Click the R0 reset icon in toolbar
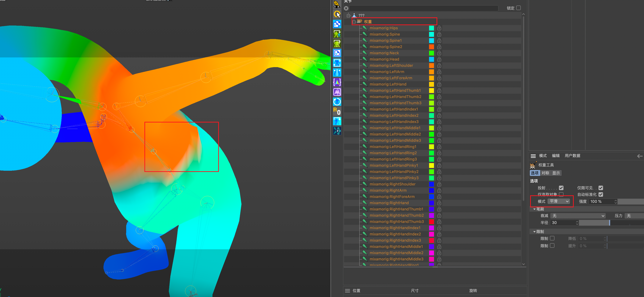Screen dimensions: 644x297 (x=337, y=111)
